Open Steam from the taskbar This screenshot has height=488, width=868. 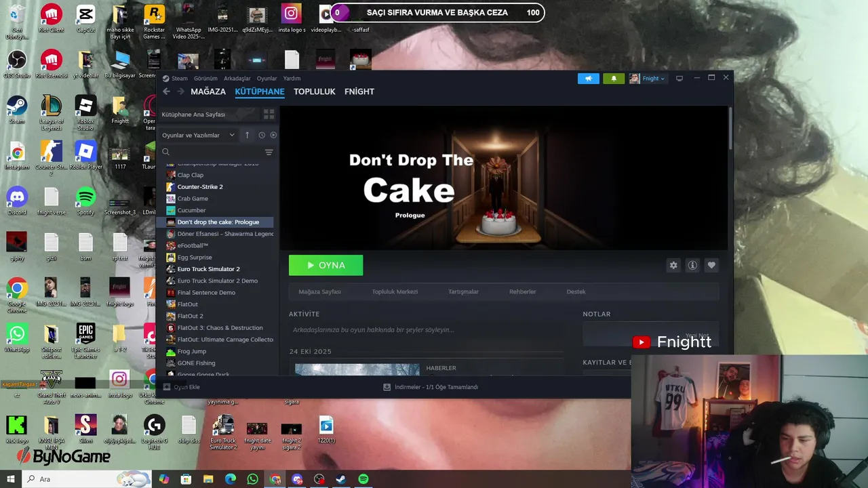point(341,479)
